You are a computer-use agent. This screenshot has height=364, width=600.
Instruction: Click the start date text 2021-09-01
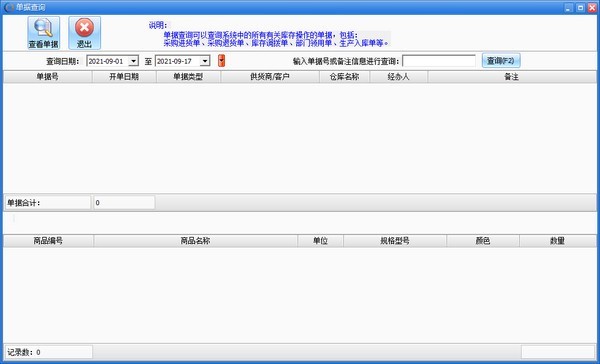pos(106,61)
